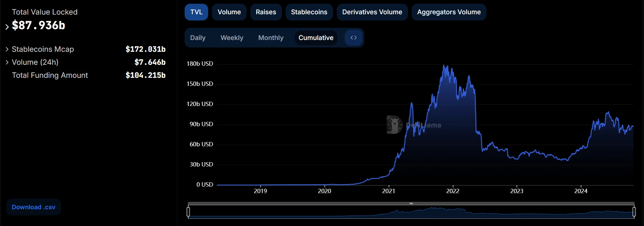Expand the Total Value Locked breakdown
Viewport: 644px width, 226px height.
[7, 27]
